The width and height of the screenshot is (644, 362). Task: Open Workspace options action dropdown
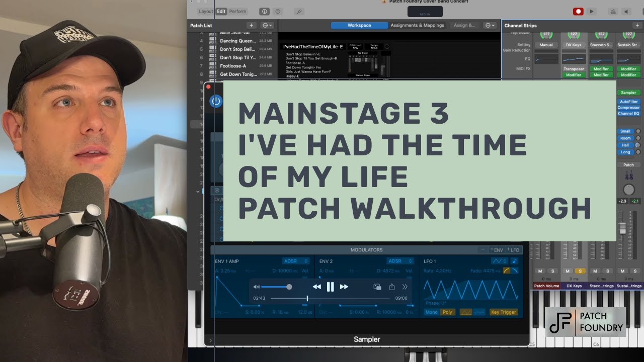(x=489, y=25)
